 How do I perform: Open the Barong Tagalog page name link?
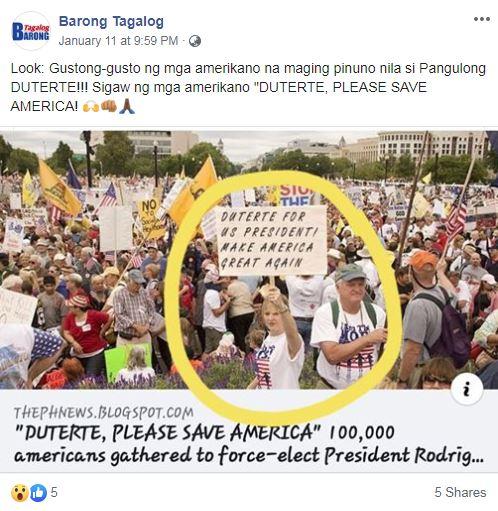(111, 21)
